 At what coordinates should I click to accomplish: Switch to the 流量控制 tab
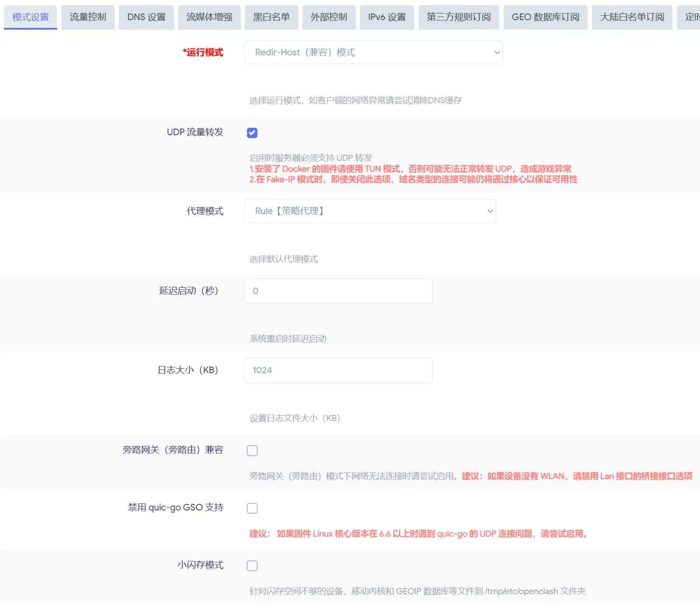click(88, 17)
